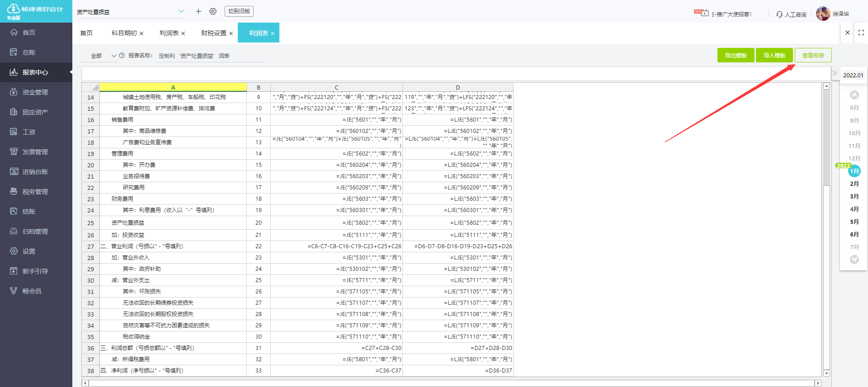Click the 报表名称 input field
The width and height of the screenshot is (868, 387).
click(210, 56)
